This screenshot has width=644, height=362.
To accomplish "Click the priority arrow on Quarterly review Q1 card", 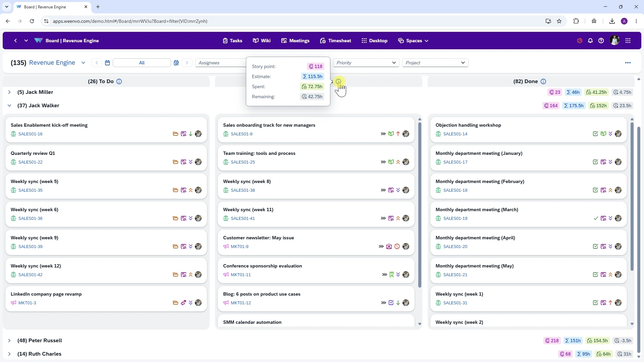I will pos(191,162).
